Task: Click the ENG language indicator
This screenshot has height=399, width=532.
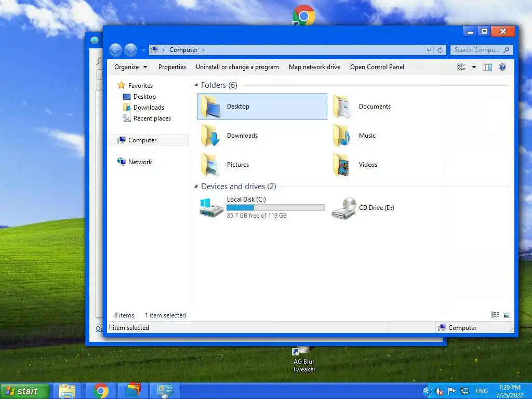Action: coord(482,391)
